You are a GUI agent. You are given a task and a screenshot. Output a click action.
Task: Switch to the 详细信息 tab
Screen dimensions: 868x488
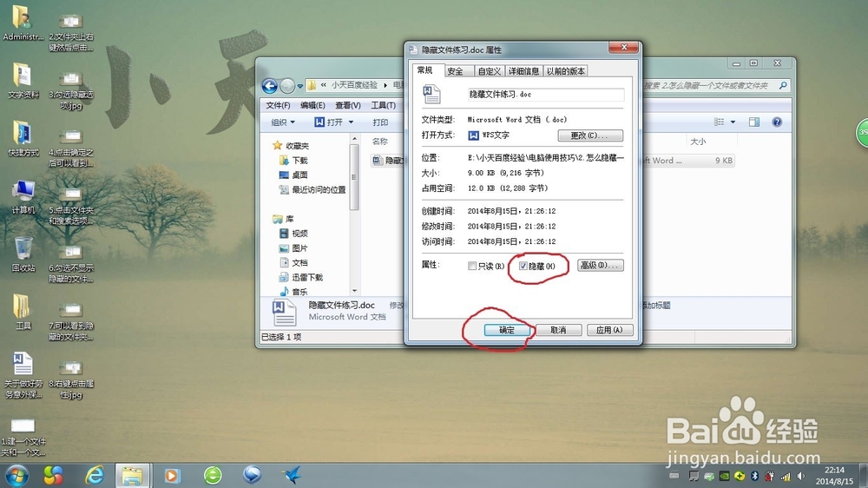pyautogui.click(x=523, y=71)
